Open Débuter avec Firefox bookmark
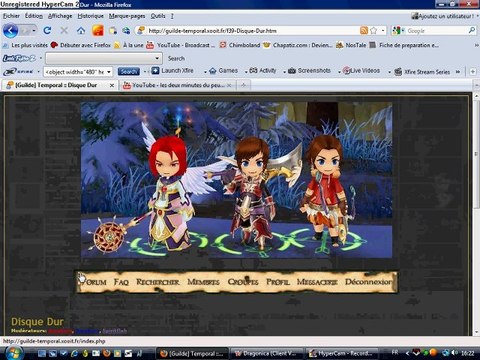This screenshot has height=360, width=480. point(81,45)
